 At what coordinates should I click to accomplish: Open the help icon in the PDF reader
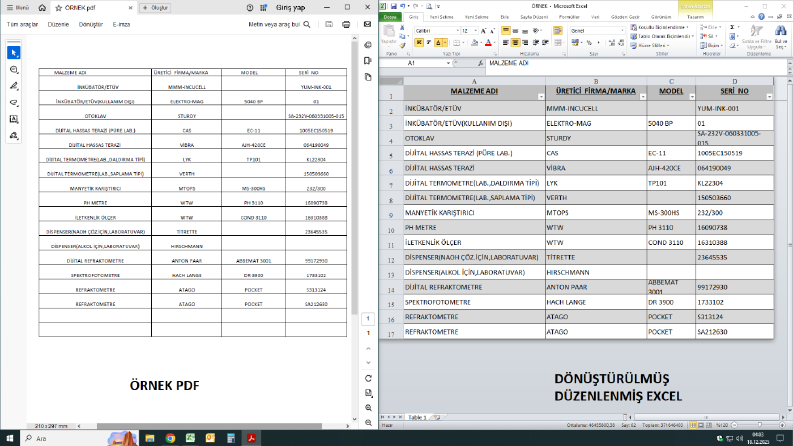[250, 8]
